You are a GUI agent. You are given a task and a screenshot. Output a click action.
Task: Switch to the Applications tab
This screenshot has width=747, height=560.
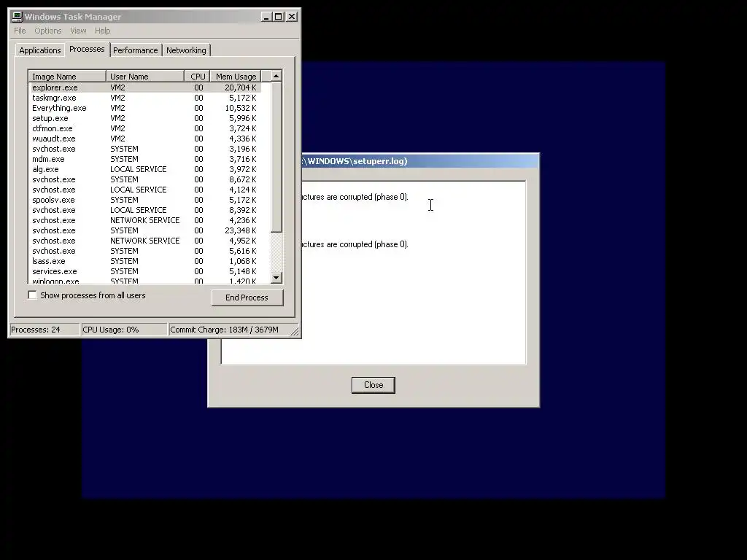click(40, 50)
